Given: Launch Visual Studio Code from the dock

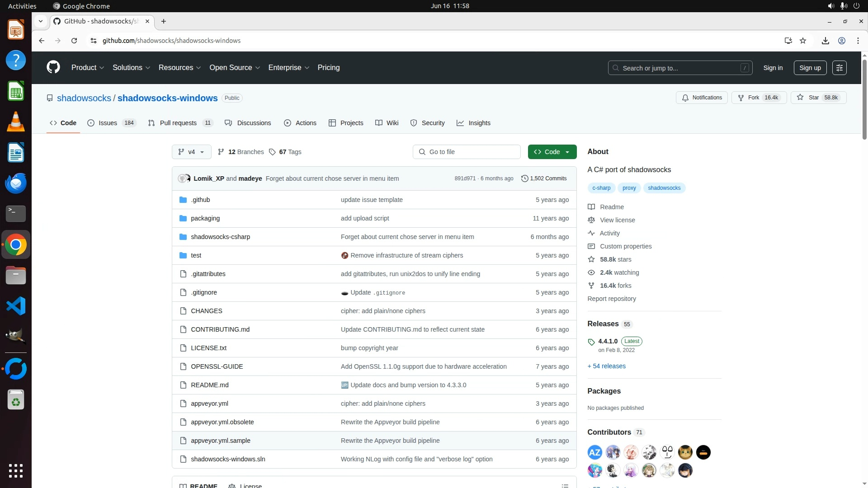Looking at the screenshot, I should [x=16, y=306].
